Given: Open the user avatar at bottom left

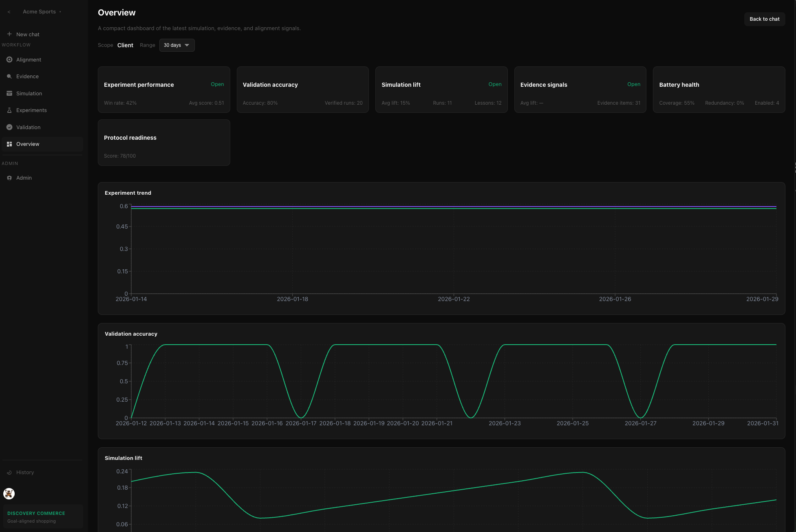Looking at the screenshot, I should coord(9,494).
